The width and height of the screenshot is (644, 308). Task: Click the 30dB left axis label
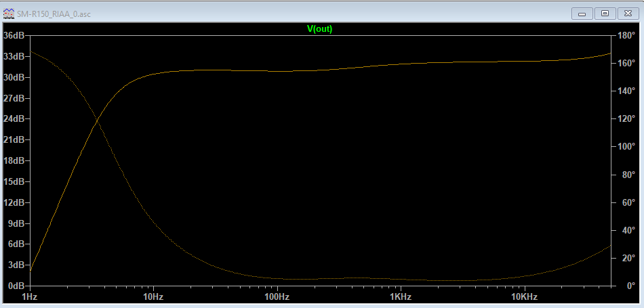(x=13, y=77)
